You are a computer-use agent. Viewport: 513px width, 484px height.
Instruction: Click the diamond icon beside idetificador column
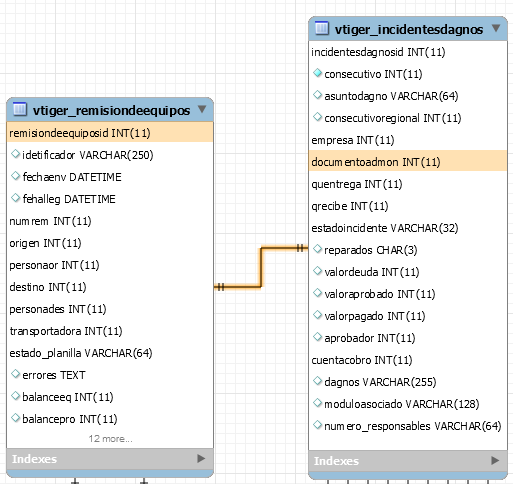click(x=15, y=154)
